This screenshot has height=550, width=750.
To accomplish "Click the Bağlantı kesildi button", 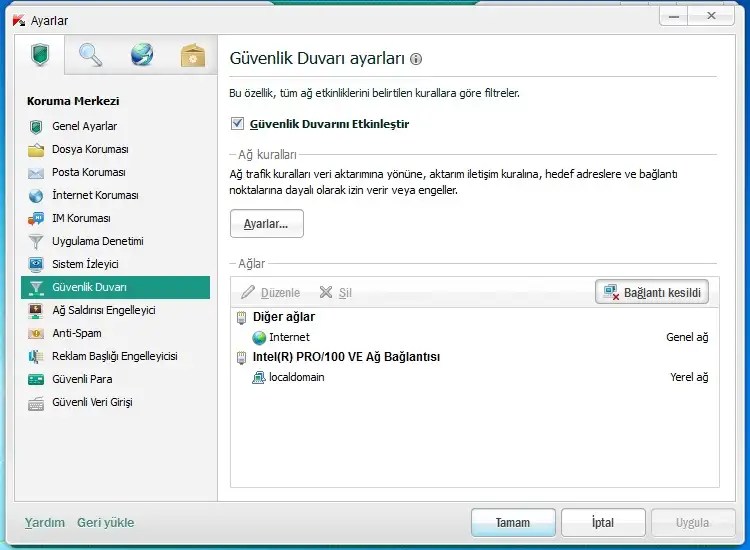I will 652,292.
